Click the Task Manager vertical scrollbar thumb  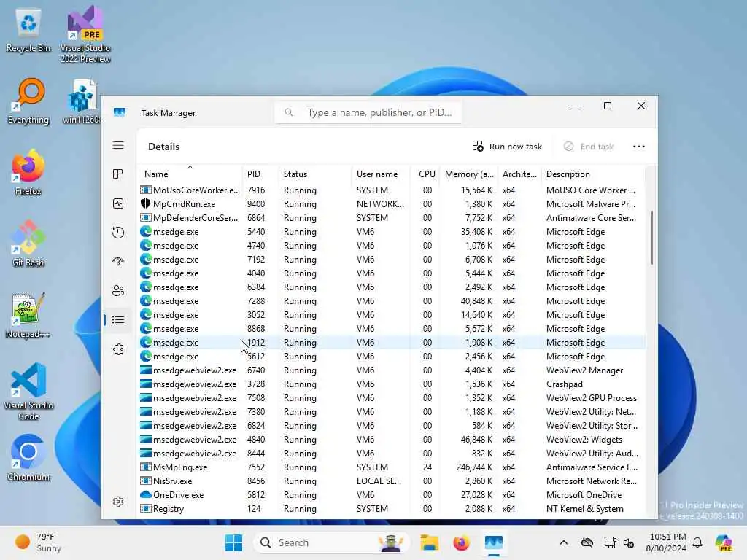coord(651,238)
